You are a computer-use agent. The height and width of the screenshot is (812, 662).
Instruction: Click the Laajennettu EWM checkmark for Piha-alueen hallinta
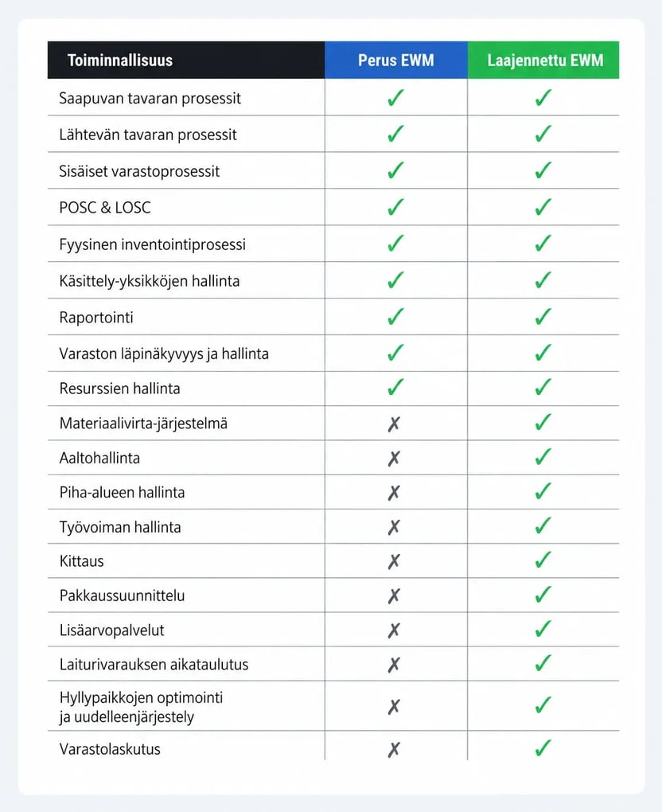coord(543,491)
